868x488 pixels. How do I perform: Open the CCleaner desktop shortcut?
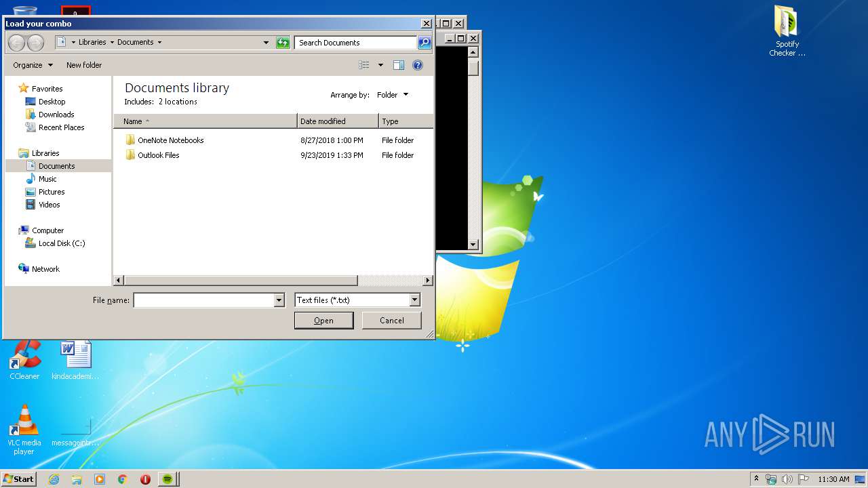click(x=24, y=360)
